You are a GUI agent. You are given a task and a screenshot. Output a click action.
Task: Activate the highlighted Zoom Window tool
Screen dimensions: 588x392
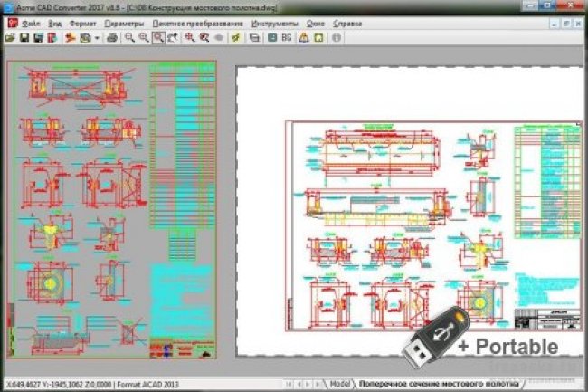point(158,38)
